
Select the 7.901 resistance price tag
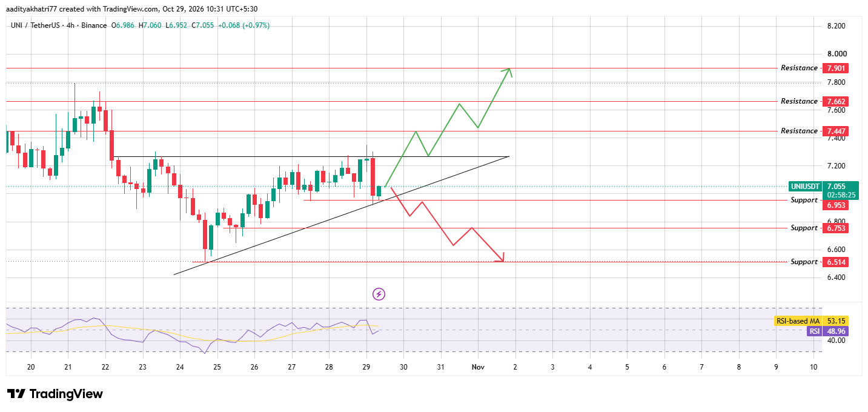[x=835, y=68]
